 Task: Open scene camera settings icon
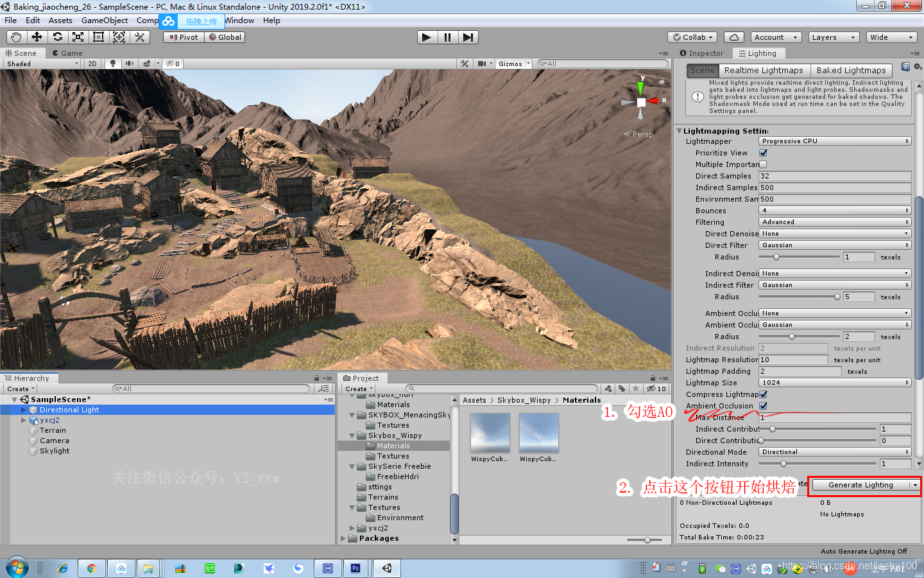(482, 64)
